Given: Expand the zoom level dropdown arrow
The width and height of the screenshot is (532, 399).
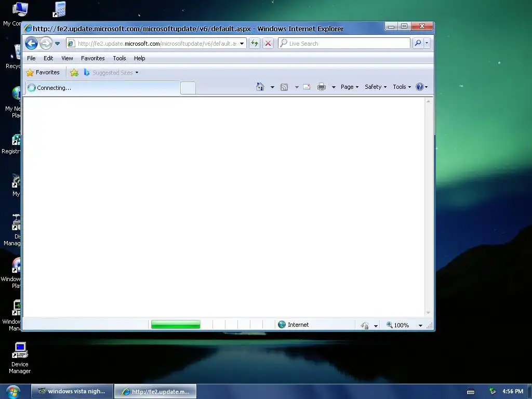Looking at the screenshot, I should point(420,326).
